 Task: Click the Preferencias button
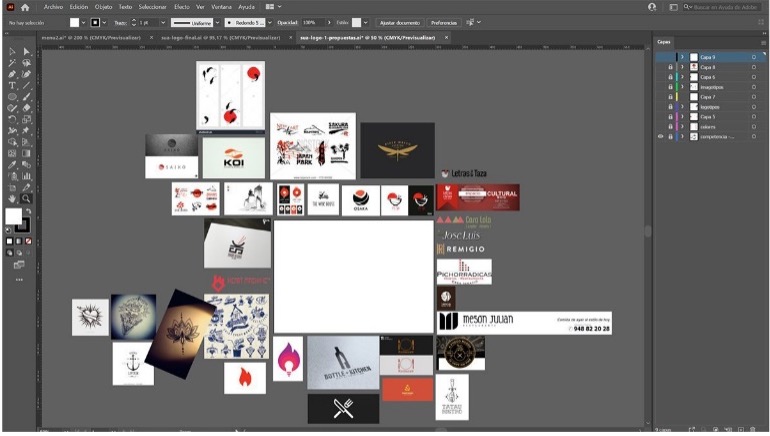pos(443,22)
